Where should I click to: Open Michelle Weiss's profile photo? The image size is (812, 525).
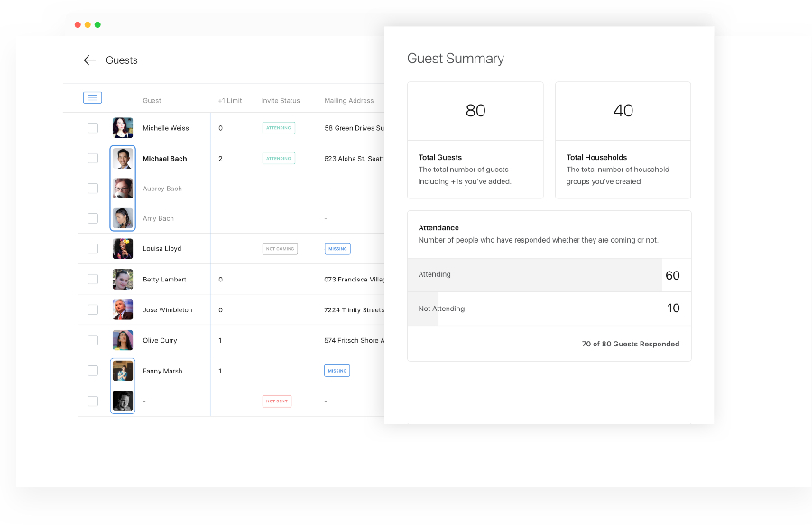(123, 128)
